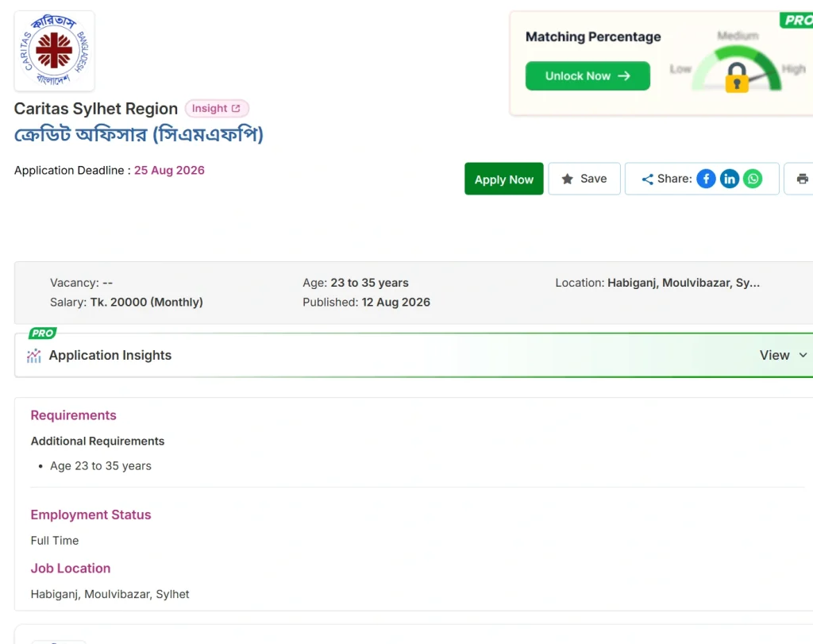Click the star icon in Save button
The height and width of the screenshot is (644, 813).
pos(567,179)
